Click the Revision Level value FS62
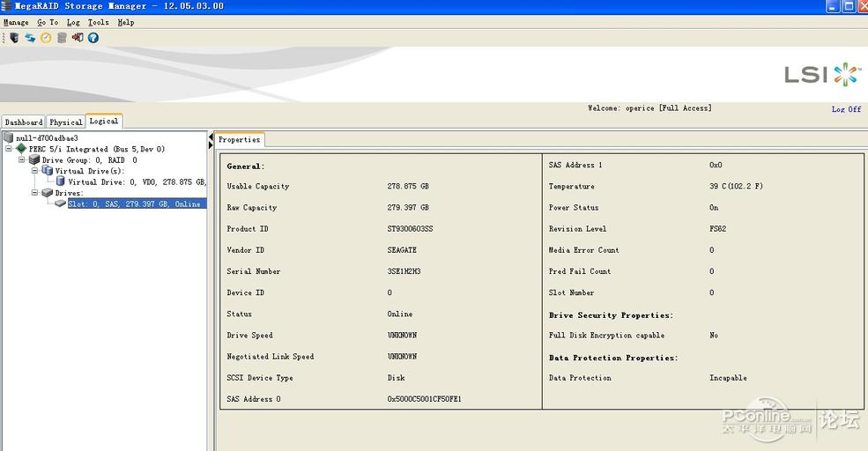 coord(718,228)
